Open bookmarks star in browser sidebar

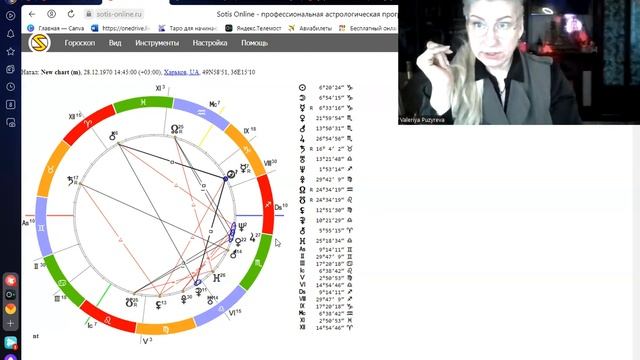pyautogui.click(x=11, y=51)
